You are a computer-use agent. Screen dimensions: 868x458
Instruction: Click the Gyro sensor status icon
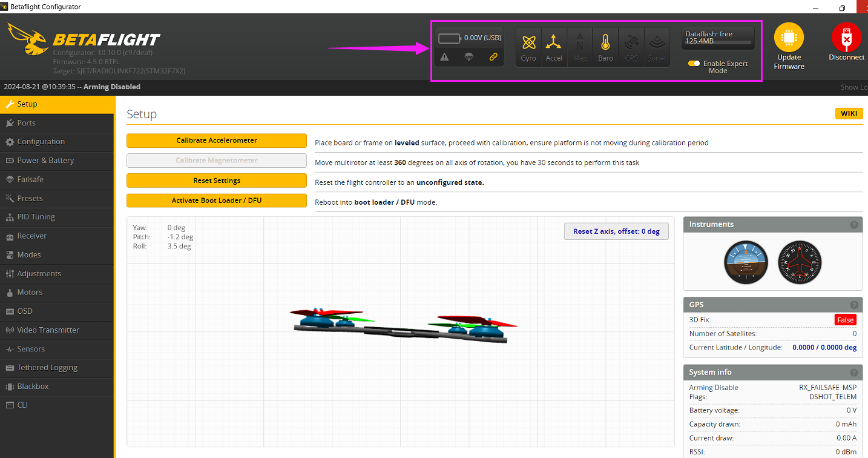pos(528,44)
